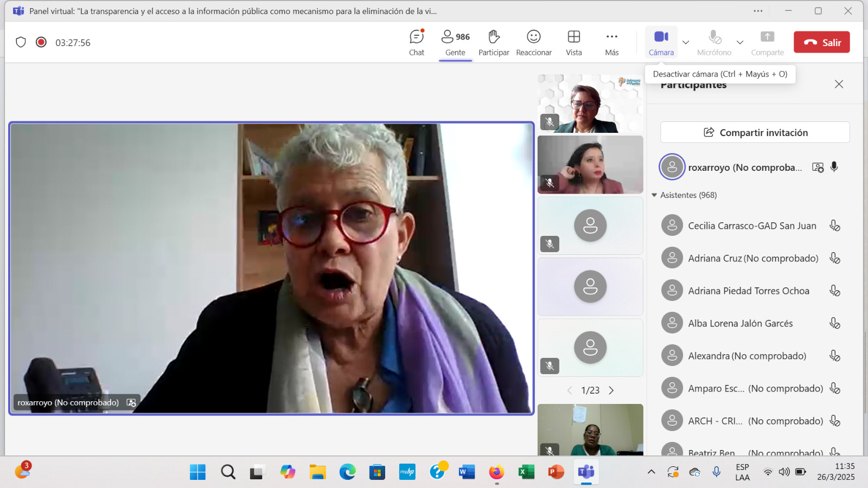Toggle the Micrófono button
Viewport: 868px width, 488px height.
(714, 42)
